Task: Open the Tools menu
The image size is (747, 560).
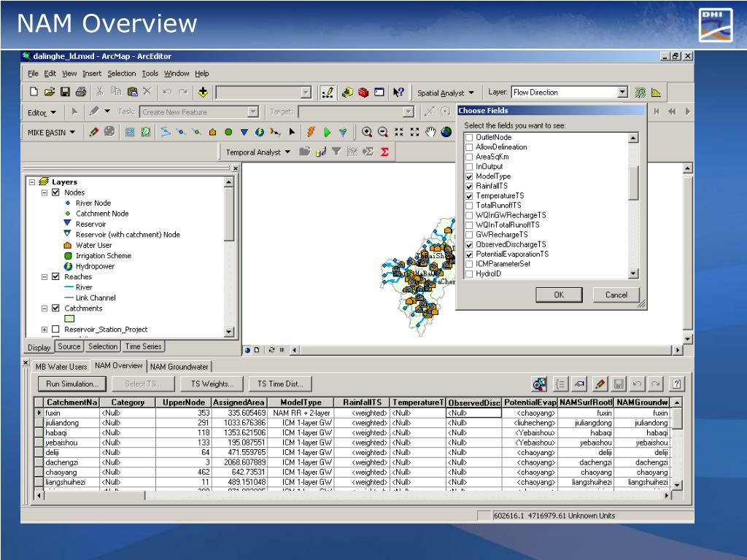Action: [150, 74]
